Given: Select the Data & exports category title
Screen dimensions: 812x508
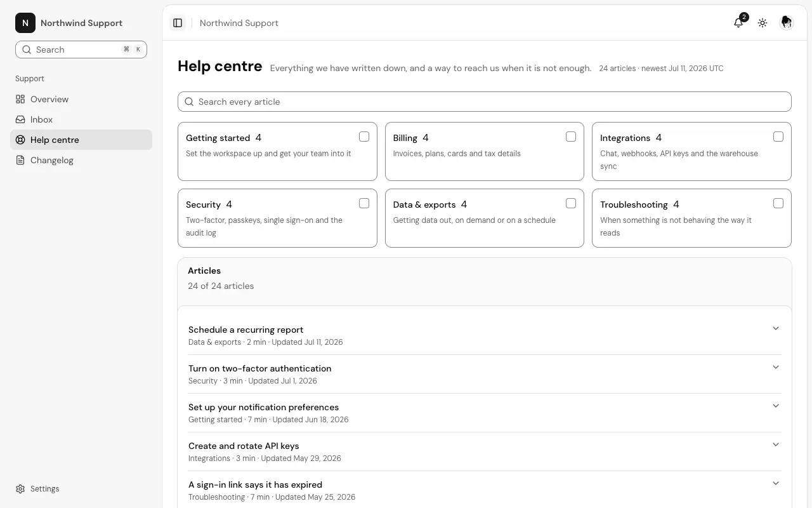Looking at the screenshot, I should 424,204.
